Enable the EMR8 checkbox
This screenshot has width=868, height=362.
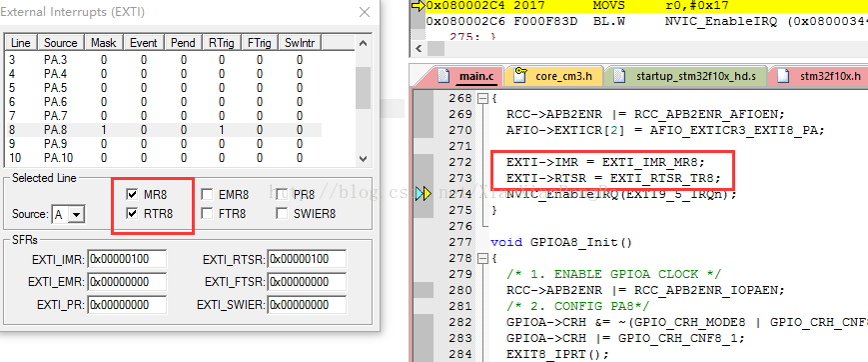pyautogui.click(x=207, y=195)
